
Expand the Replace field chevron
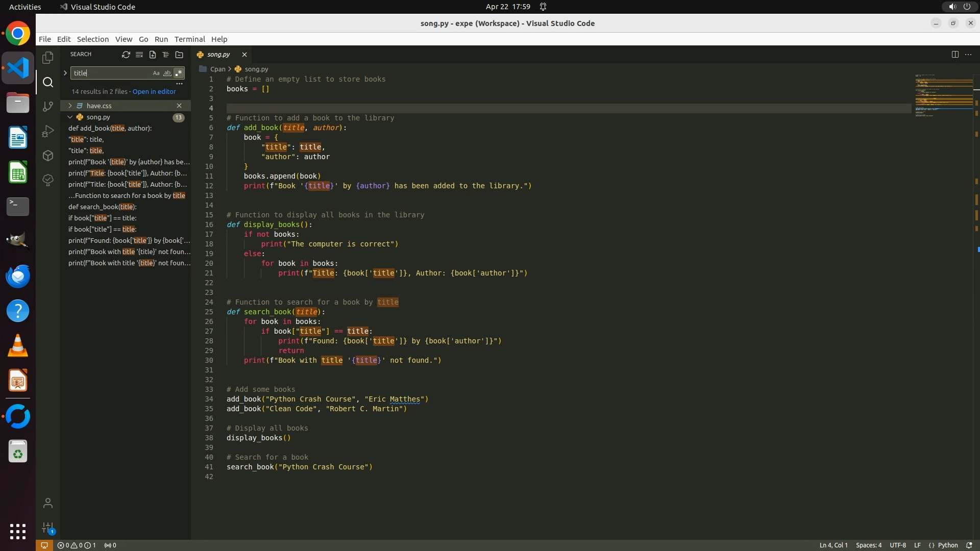click(x=65, y=73)
